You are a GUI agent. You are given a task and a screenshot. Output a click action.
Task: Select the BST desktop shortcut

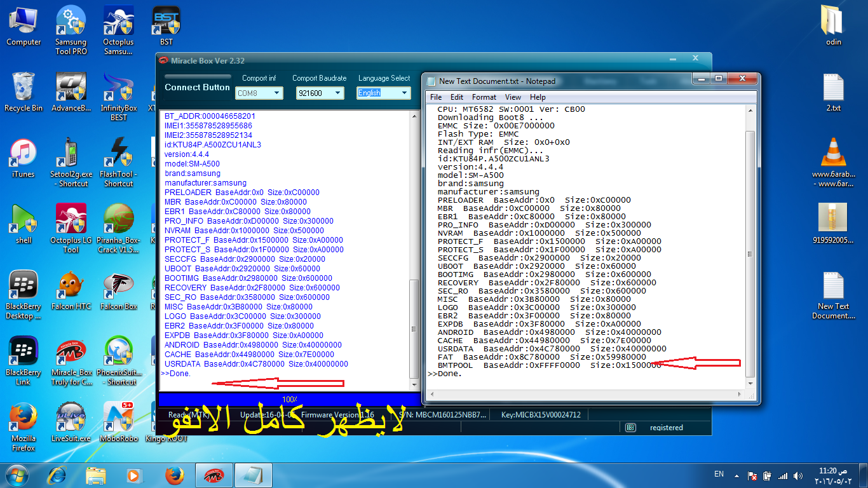point(166,26)
